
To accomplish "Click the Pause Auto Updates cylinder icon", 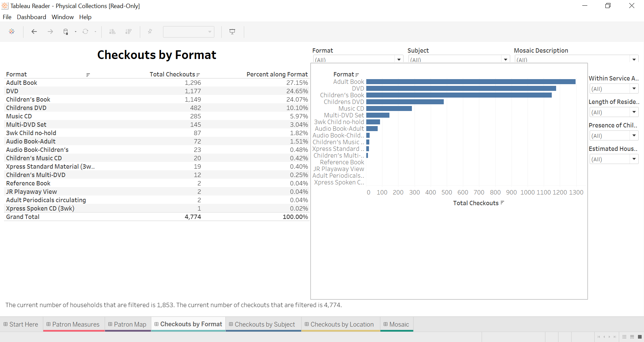I will point(66,32).
